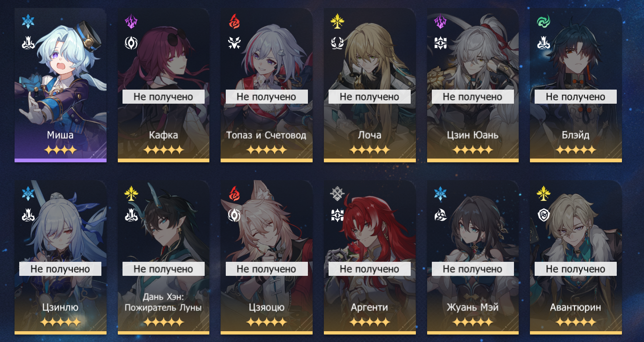Viewport: 644px width, 342px height.
Task: Select the Цзинлю character portrait
Action: pos(61,257)
